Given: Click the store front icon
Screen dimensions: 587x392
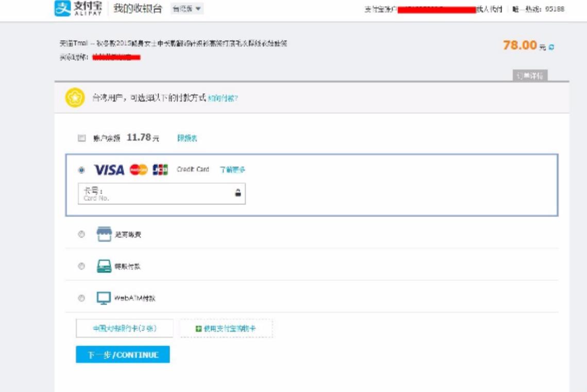Looking at the screenshot, I should pos(104,234).
